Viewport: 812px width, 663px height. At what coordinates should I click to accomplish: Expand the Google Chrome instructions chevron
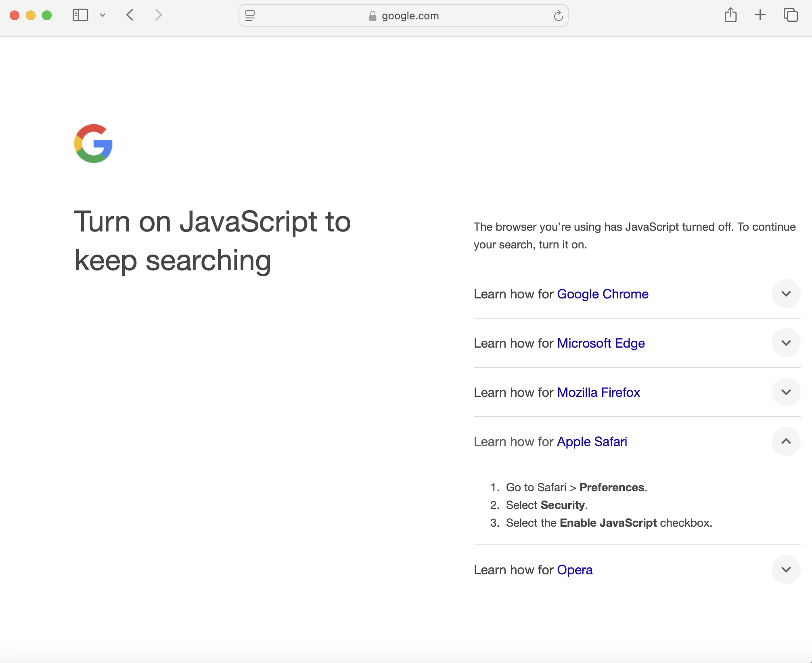coord(786,294)
